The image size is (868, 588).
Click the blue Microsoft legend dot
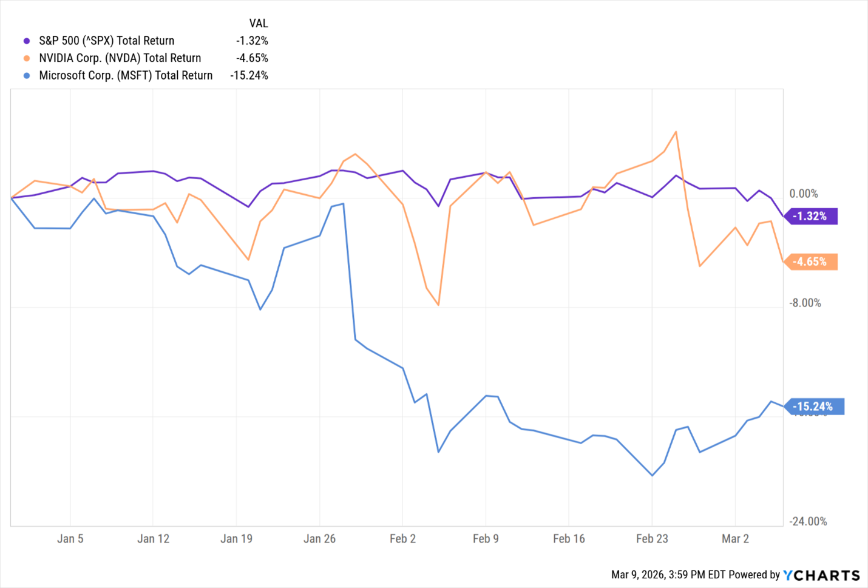[27, 76]
